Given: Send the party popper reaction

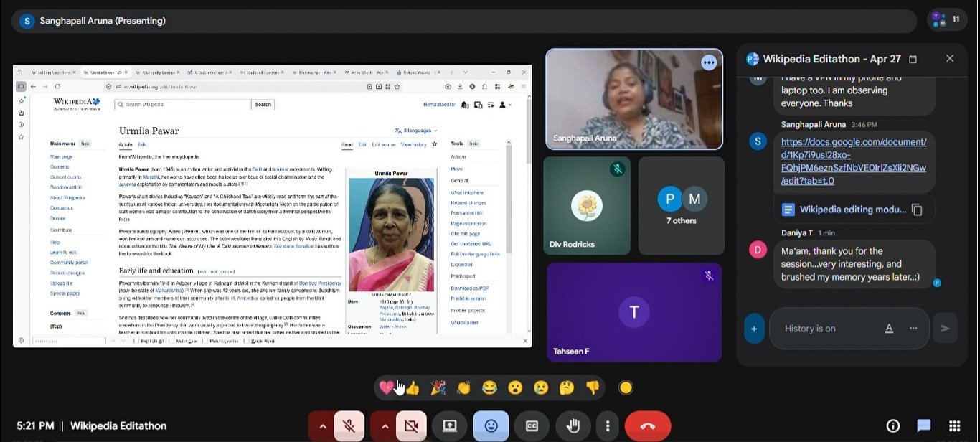Looking at the screenshot, I should tap(438, 387).
